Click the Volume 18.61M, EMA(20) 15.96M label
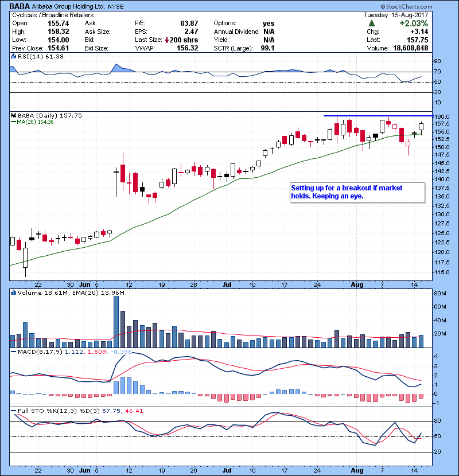 [71, 293]
